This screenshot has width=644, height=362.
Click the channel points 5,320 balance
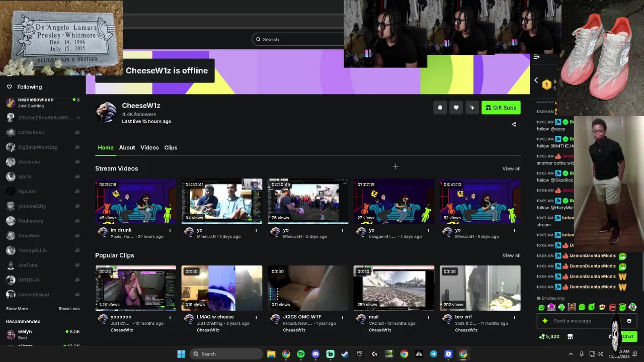coord(549,336)
